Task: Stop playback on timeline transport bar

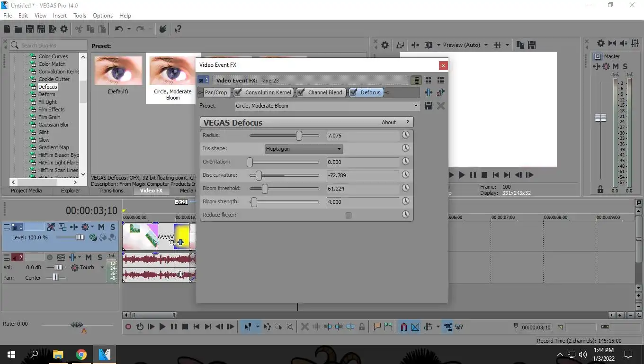Action: click(185, 327)
